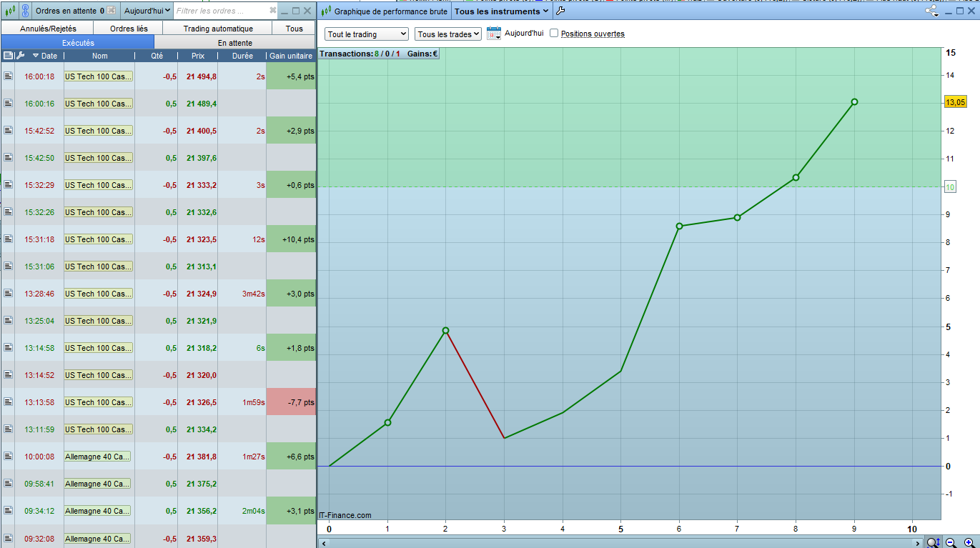The image size is (980, 548).
Task: Click cancel-all icon beside Ordres en attente count
Action: (x=112, y=11)
